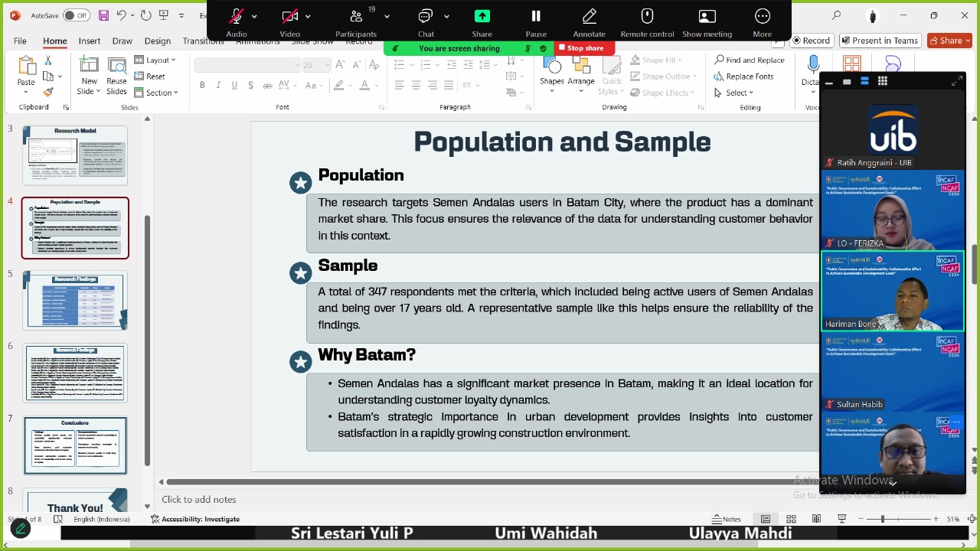The width and height of the screenshot is (980, 551).
Task: Open the Section dropdown menu
Action: [x=156, y=93]
